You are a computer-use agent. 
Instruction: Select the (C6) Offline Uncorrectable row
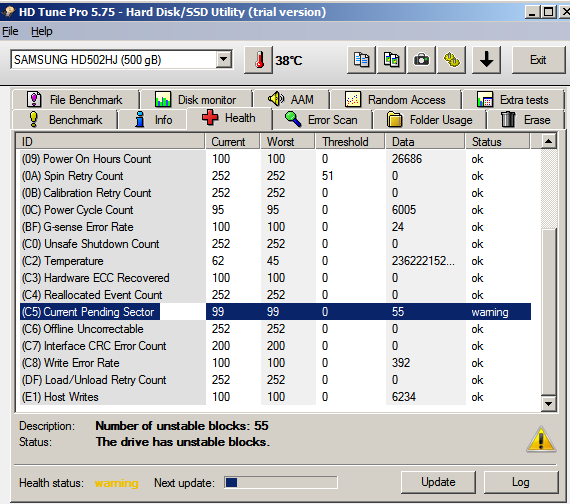(275, 329)
